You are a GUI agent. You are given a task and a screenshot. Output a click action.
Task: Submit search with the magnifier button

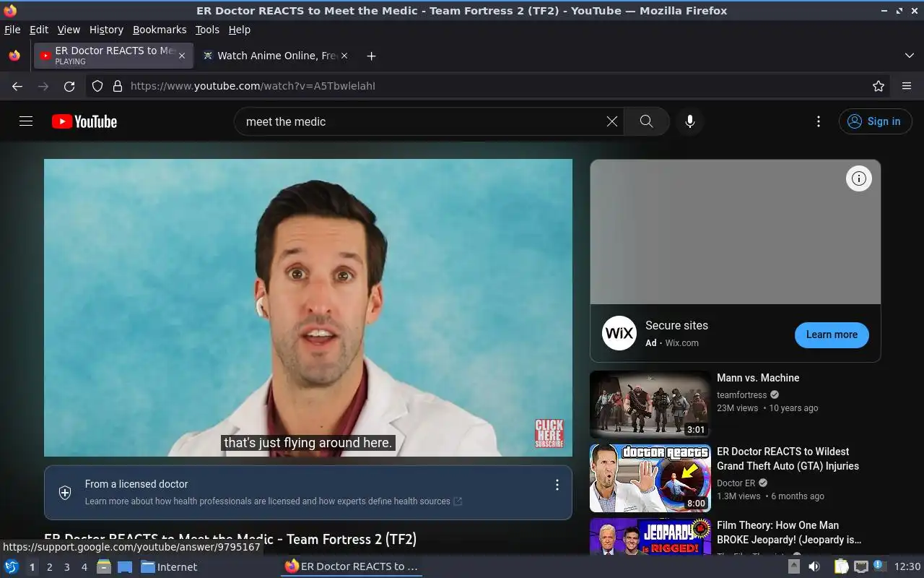pyautogui.click(x=647, y=121)
